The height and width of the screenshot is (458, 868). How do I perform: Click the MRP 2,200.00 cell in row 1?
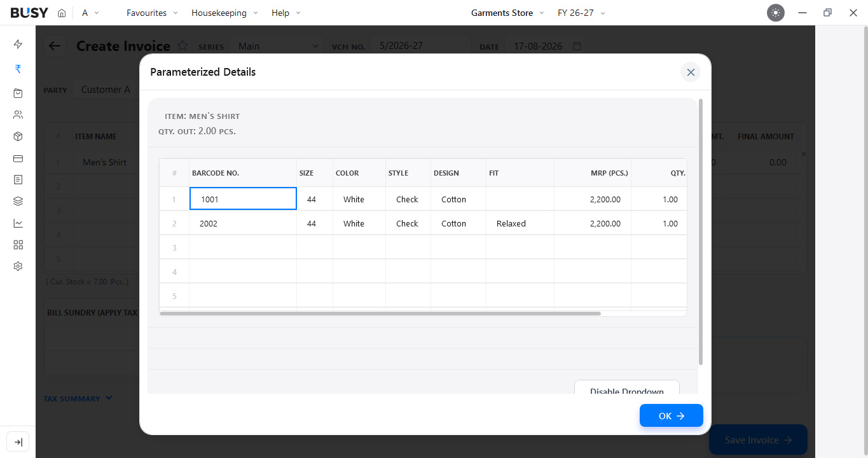(593, 199)
